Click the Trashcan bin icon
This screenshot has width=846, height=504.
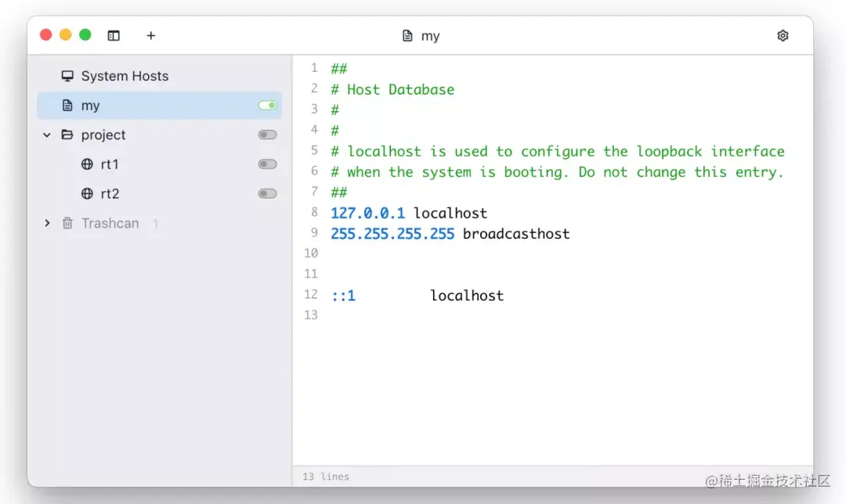[x=67, y=222]
